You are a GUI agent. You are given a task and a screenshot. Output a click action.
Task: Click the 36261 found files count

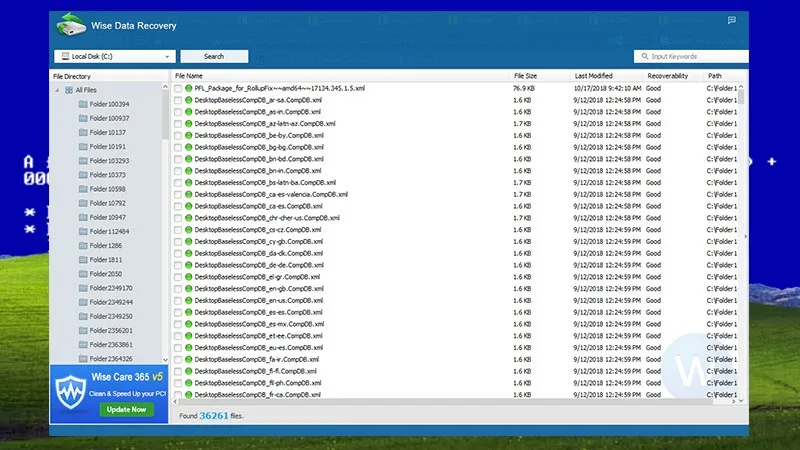coord(214,416)
